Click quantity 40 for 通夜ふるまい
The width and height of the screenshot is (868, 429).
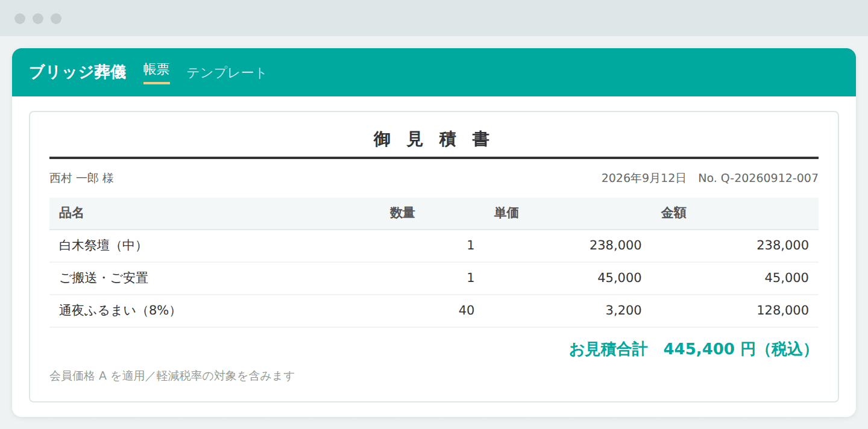pyautogui.click(x=467, y=311)
